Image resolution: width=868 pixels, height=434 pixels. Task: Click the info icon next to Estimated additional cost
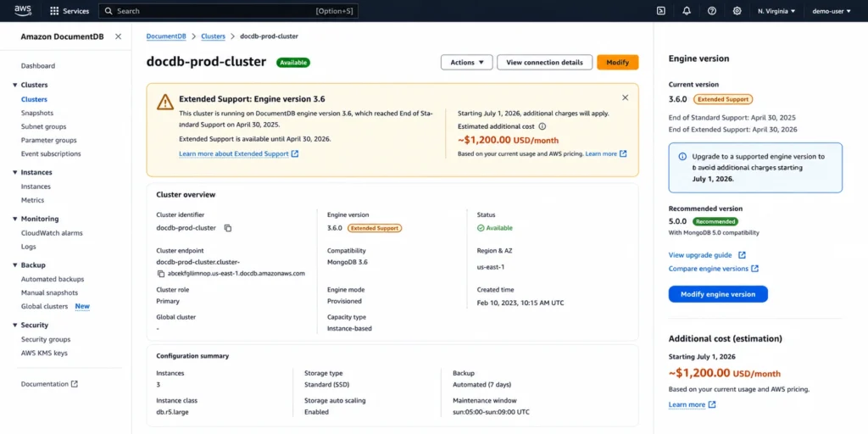pos(542,126)
